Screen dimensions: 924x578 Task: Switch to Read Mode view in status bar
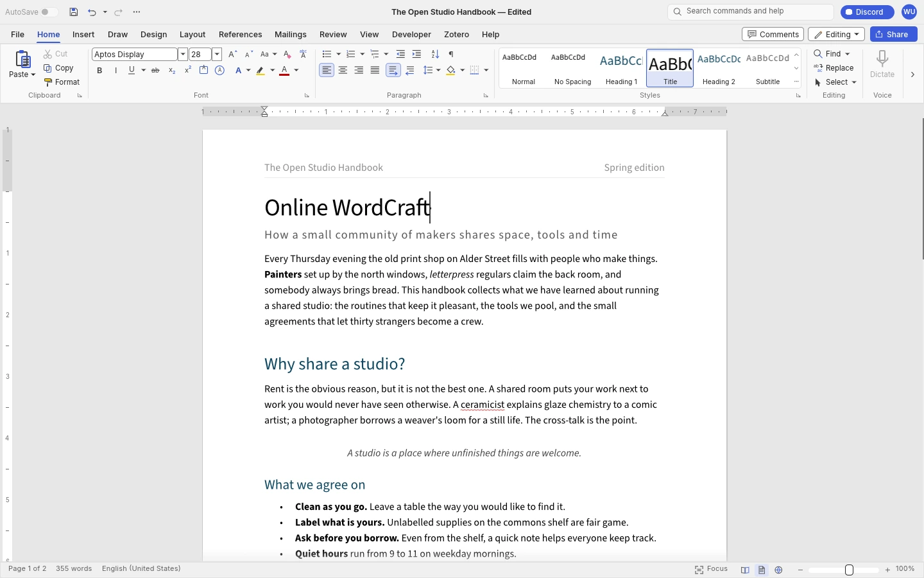coord(745,570)
